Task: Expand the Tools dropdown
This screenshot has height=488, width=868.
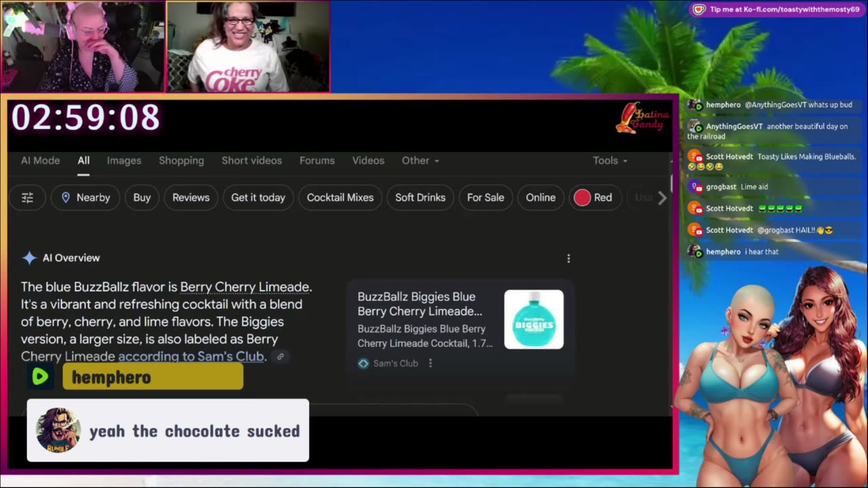Action: click(x=610, y=161)
